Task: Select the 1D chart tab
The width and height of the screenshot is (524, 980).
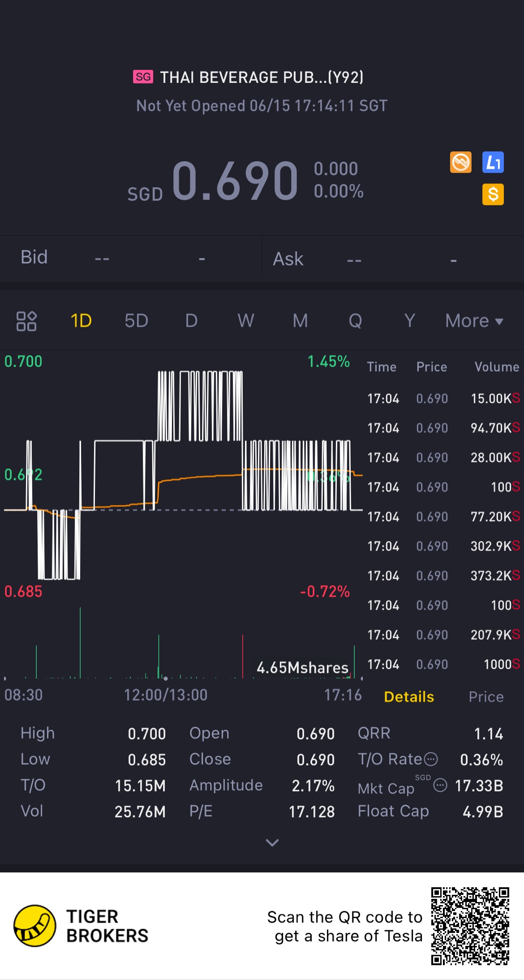Action: coord(81,321)
